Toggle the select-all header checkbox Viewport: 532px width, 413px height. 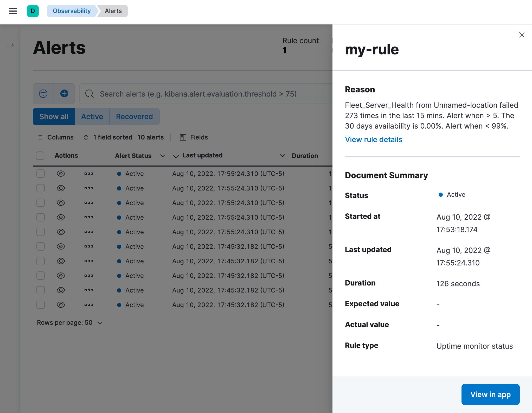click(x=41, y=155)
